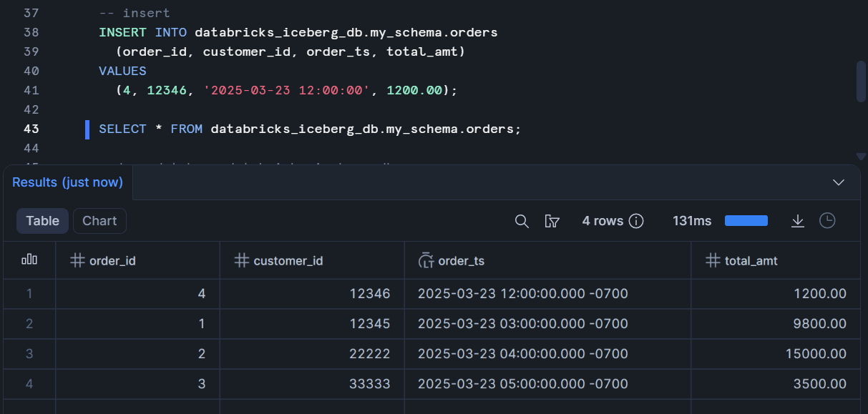Collapse the results panel with chevron
The height and width of the screenshot is (414, 868).
(x=839, y=182)
